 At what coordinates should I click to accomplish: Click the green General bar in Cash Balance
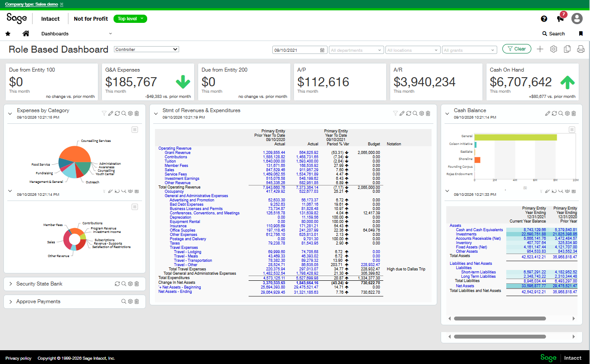click(x=515, y=137)
